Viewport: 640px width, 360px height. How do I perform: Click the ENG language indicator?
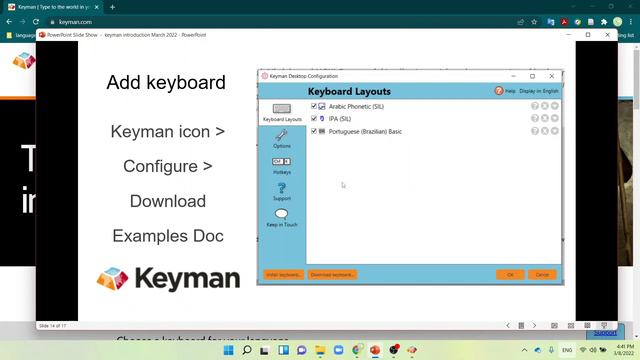(x=567, y=350)
